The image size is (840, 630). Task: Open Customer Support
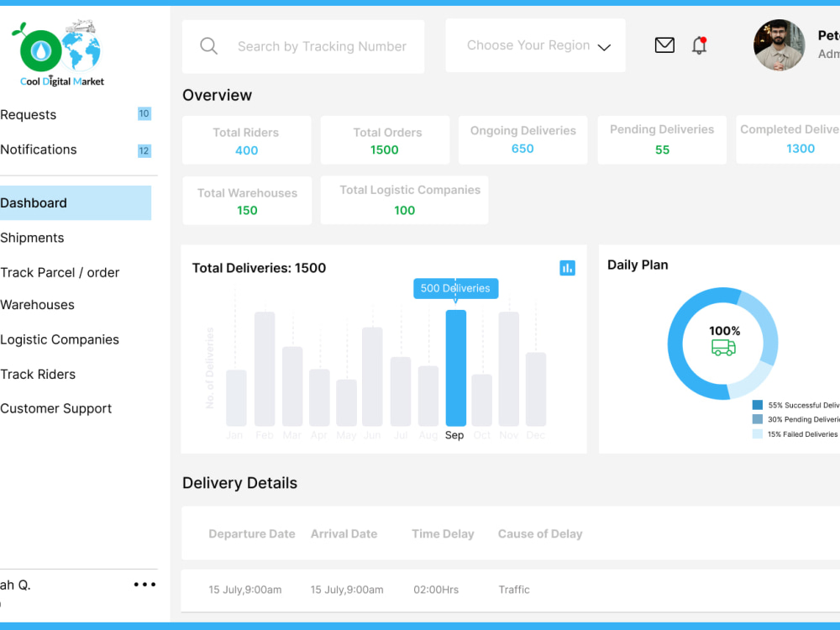point(55,409)
